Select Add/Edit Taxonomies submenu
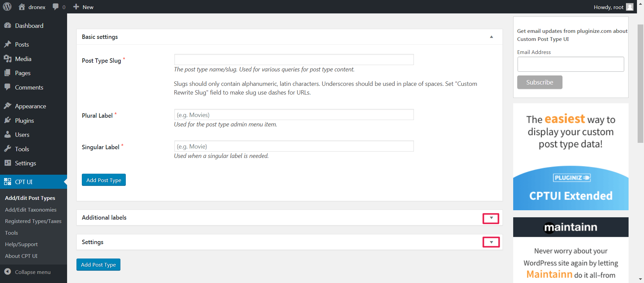The width and height of the screenshot is (644, 283). 31,210
